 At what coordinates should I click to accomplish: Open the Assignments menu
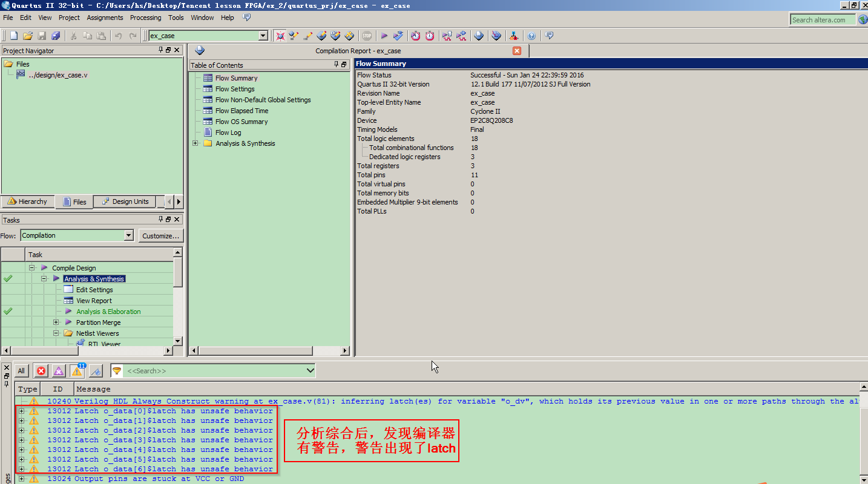pos(105,18)
